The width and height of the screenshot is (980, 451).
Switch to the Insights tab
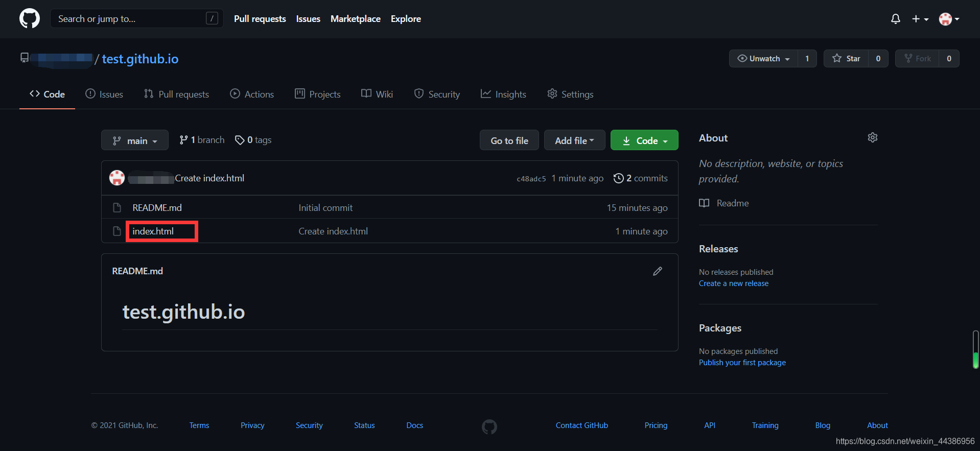click(503, 94)
